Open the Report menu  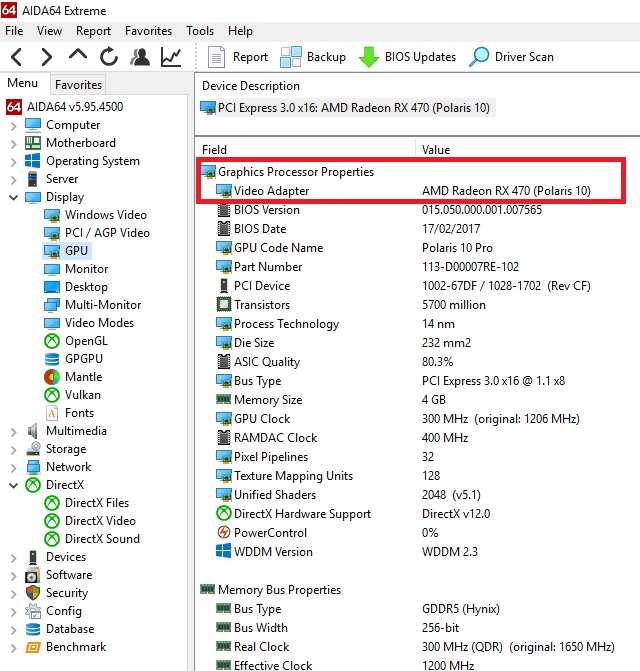(x=93, y=31)
